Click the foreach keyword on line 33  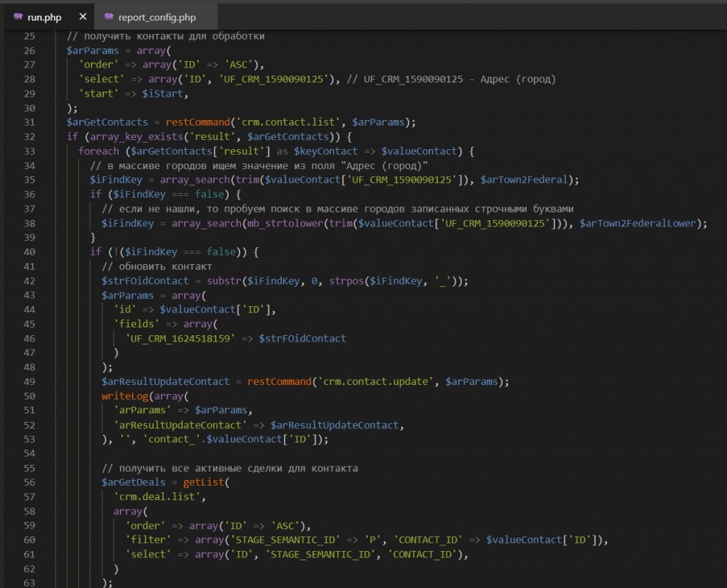point(99,151)
